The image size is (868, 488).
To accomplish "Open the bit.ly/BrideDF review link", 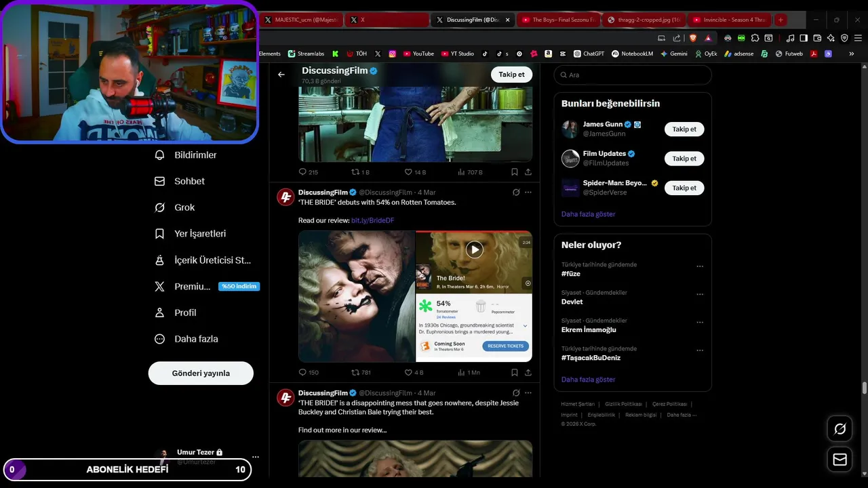I will (372, 220).
